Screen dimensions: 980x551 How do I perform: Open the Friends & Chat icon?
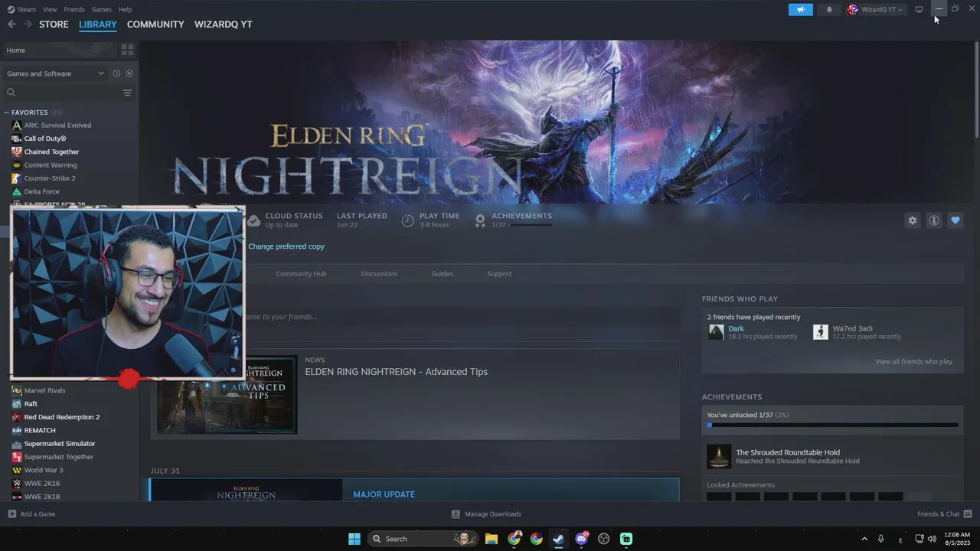[x=968, y=514]
